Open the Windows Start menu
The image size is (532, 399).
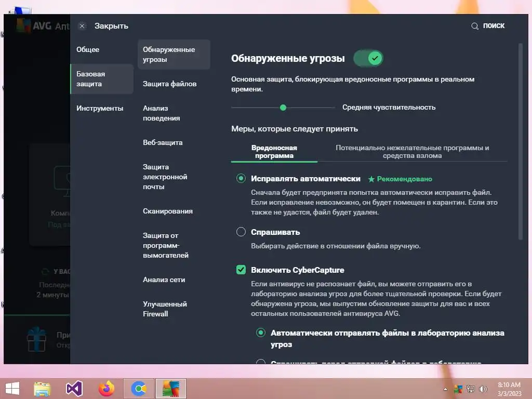point(12,389)
